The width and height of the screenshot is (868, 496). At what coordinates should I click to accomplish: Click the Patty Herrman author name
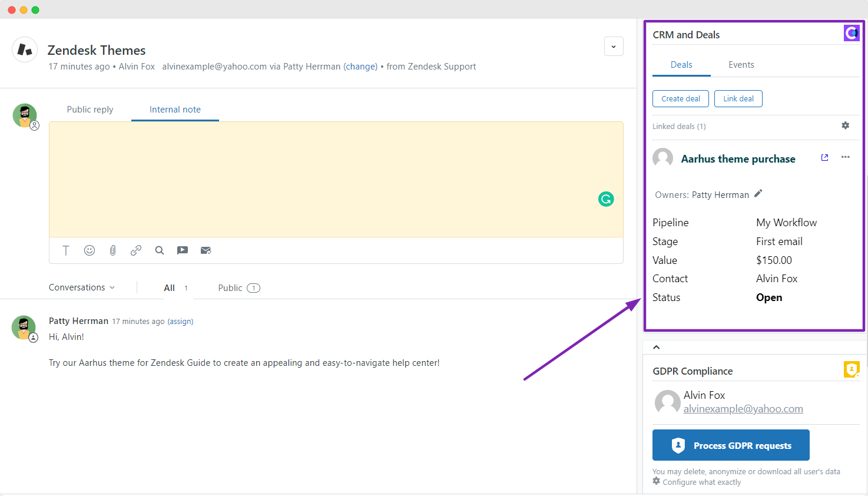click(x=78, y=321)
